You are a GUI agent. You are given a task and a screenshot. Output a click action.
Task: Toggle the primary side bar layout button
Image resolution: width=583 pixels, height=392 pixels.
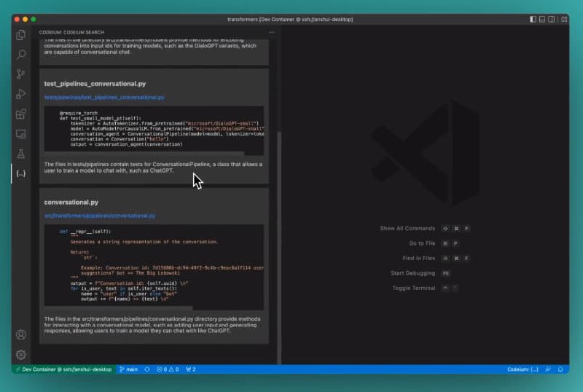(533, 18)
